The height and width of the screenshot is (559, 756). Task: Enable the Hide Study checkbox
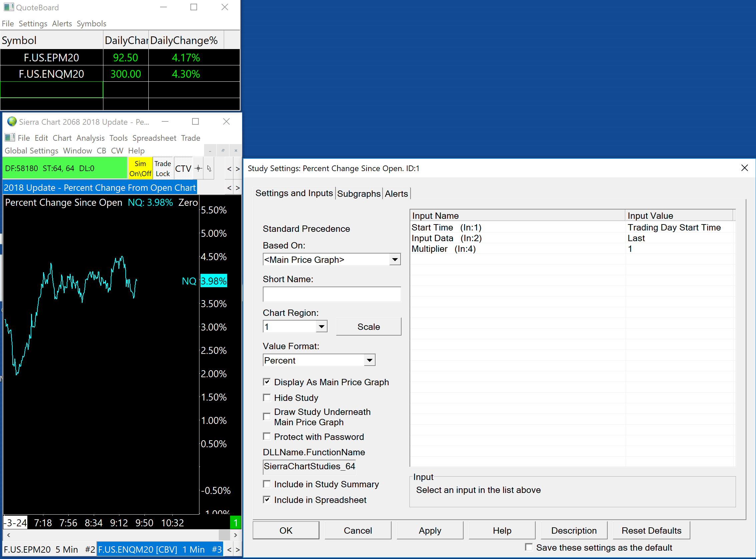tap(267, 398)
